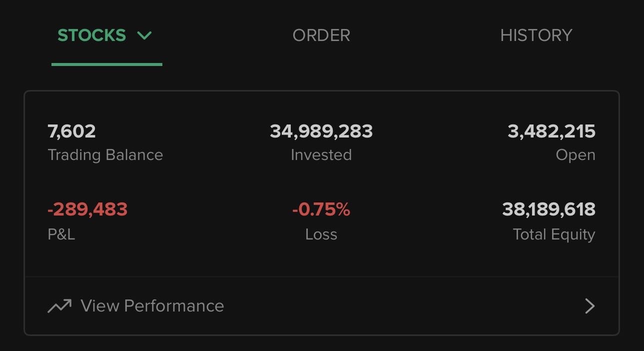Click the Open label text
The image size is (644, 351).
[576, 155]
